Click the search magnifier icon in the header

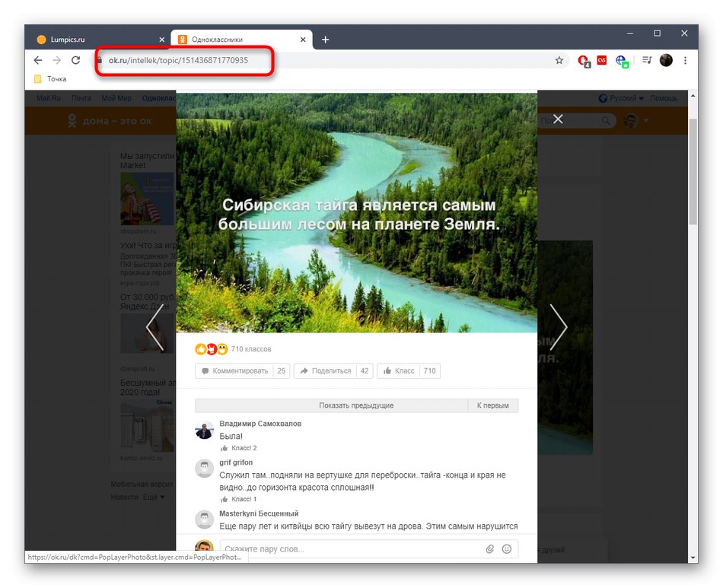[606, 121]
